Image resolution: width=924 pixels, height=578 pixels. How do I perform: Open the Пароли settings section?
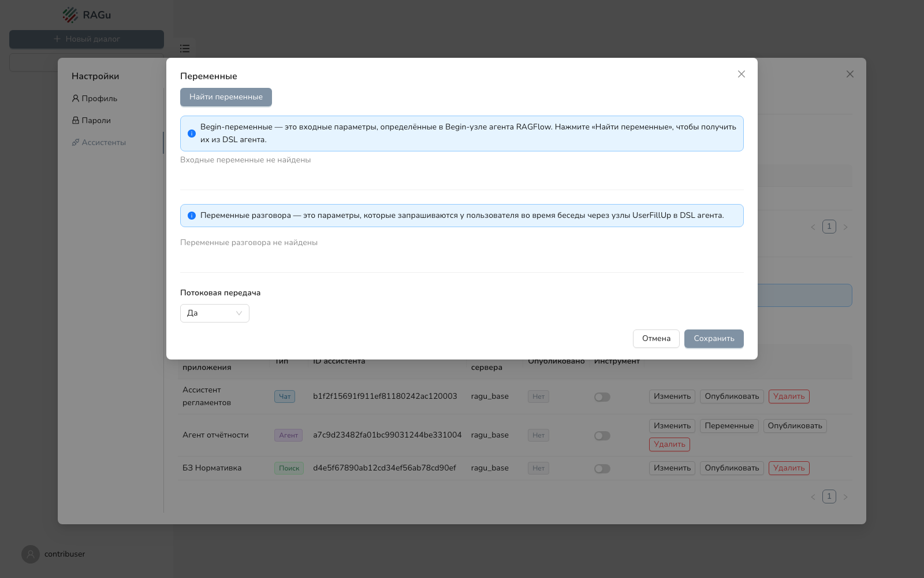click(x=91, y=121)
